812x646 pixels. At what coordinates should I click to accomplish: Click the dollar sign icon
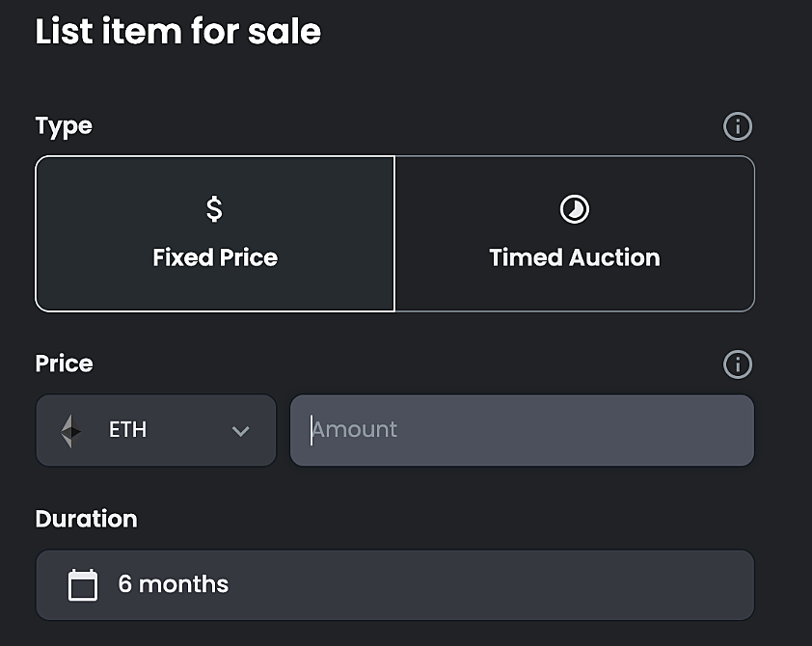214,209
